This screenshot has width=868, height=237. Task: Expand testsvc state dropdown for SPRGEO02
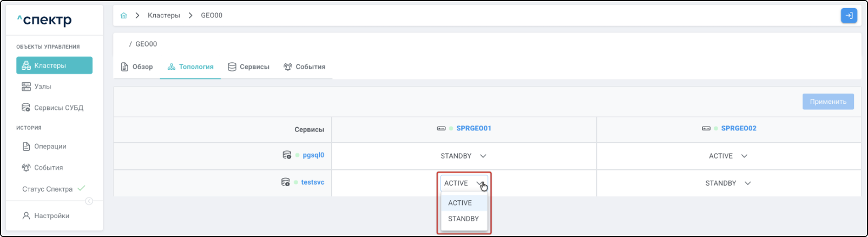click(728, 183)
